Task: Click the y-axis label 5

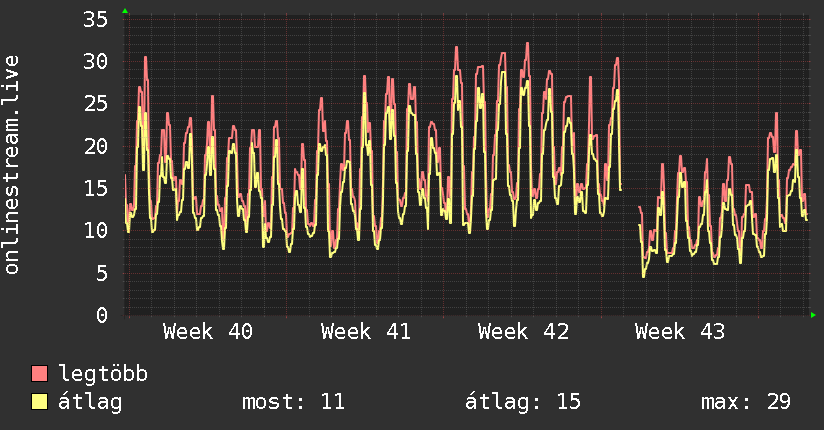Action: (x=102, y=273)
